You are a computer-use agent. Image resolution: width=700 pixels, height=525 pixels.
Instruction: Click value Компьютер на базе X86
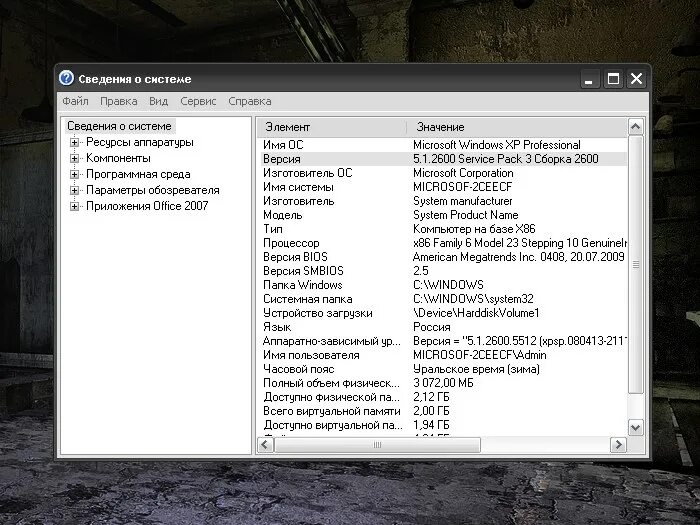(x=474, y=229)
